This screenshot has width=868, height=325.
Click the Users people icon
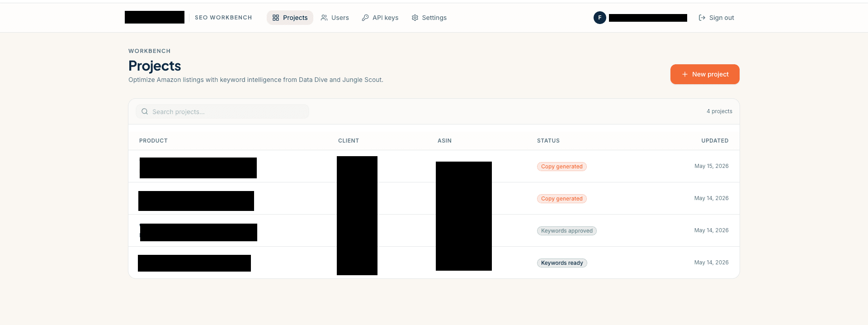click(x=324, y=18)
